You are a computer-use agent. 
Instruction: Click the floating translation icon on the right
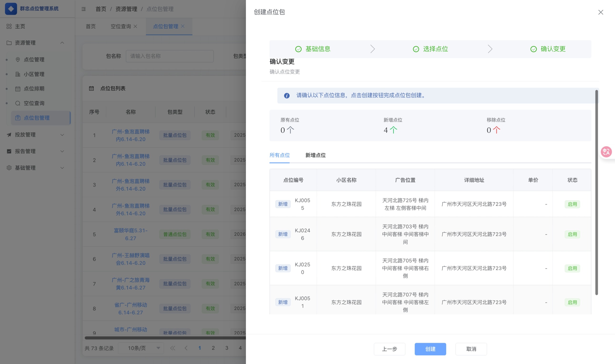(606, 152)
